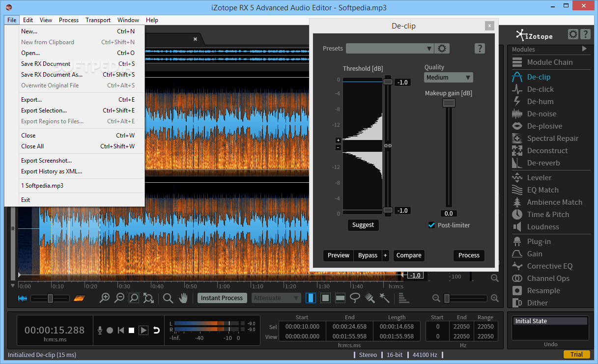Open the Transport menu

(x=98, y=20)
